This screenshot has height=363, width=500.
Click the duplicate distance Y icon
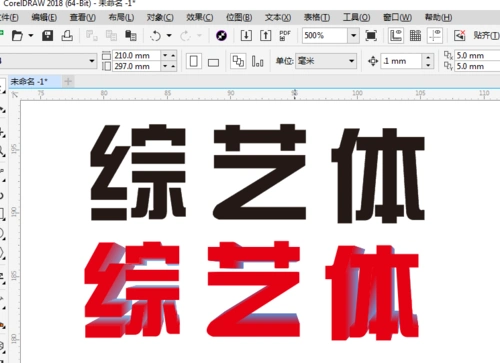448,66
